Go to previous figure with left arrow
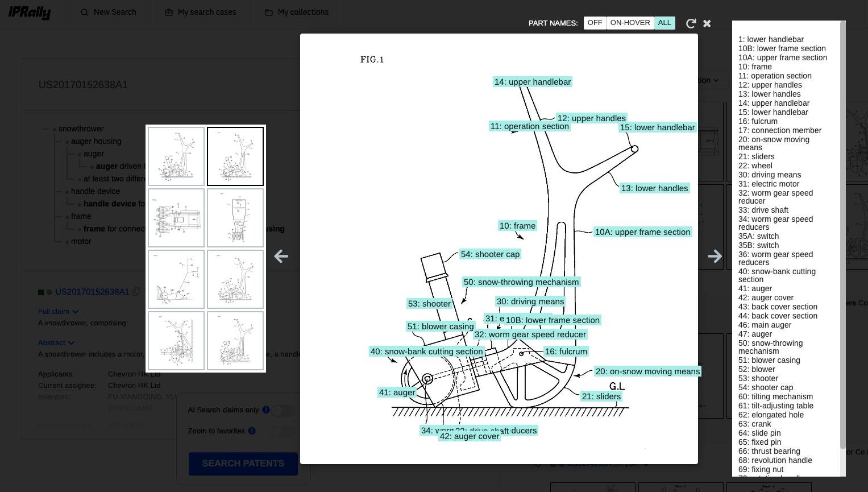This screenshot has height=492, width=868. (x=281, y=256)
